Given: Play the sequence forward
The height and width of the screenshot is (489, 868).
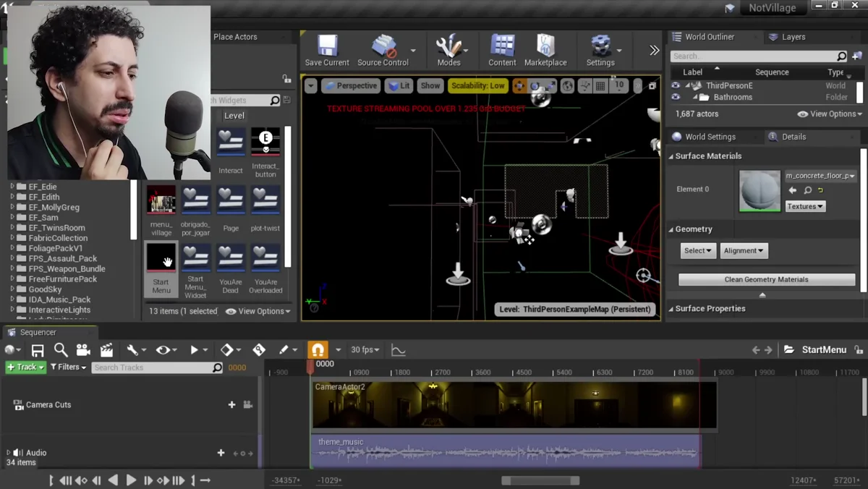Looking at the screenshot, I should (131, 480).
